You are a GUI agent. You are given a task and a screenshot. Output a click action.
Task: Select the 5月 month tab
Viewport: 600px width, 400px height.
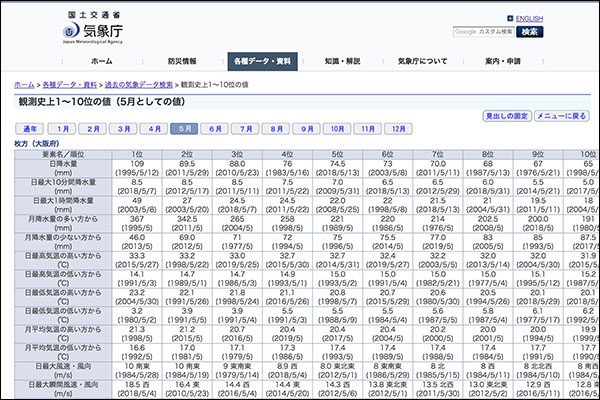tap(184, 129)
